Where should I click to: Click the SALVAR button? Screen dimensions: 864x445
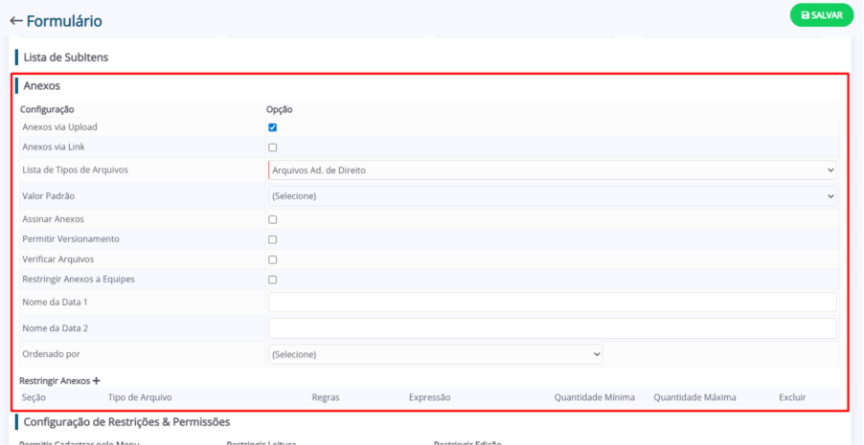pyautogui.click(x=822, y=15)
